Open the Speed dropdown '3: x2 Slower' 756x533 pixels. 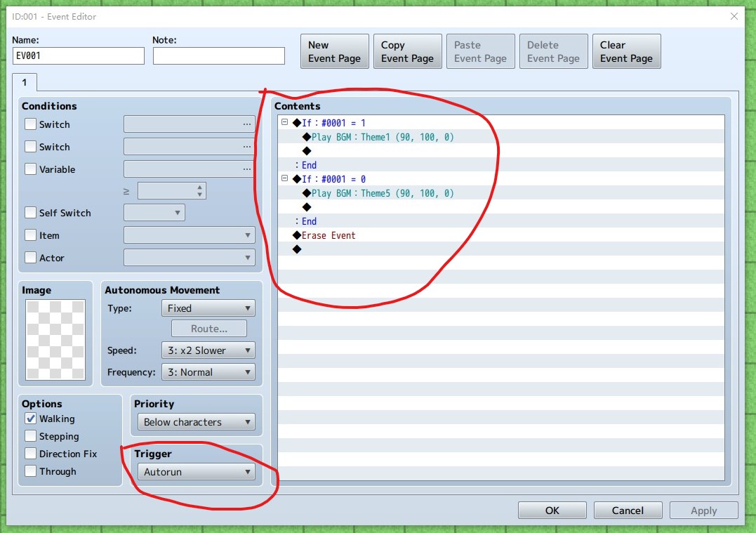pos(208,350)
